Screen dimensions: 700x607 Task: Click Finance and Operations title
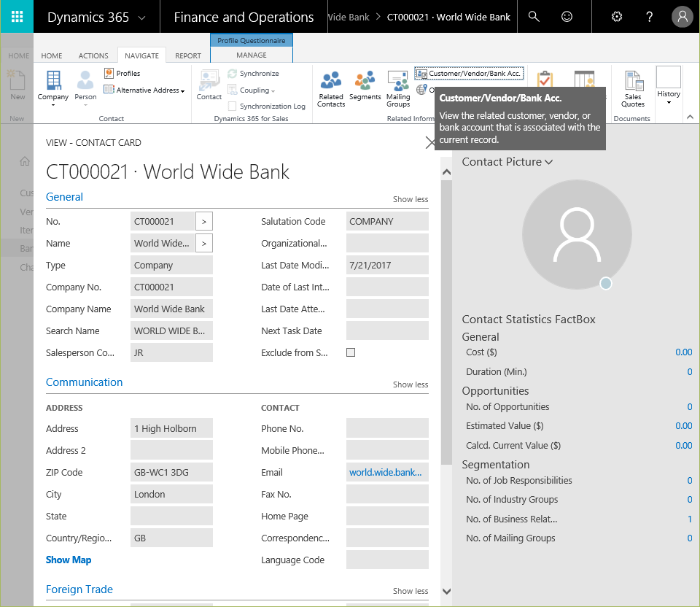click(x=244, y=17)
